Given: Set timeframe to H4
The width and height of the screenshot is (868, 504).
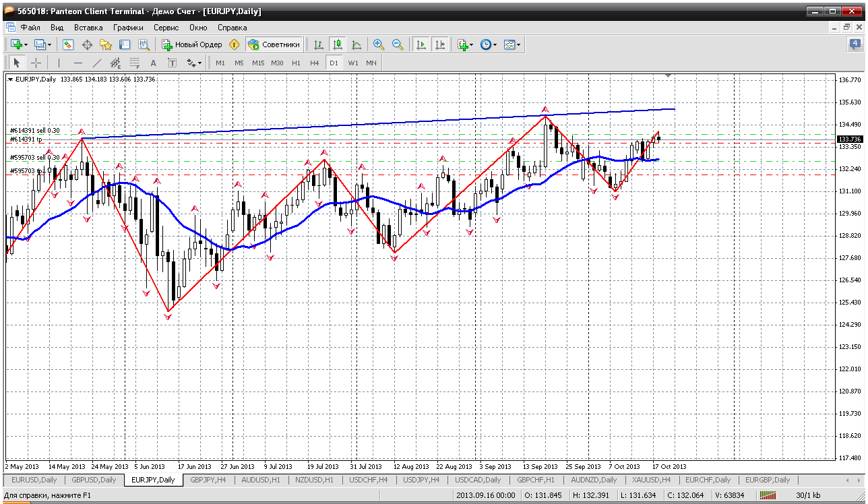Looking at the screenshot, I should [x=314, y=63].
